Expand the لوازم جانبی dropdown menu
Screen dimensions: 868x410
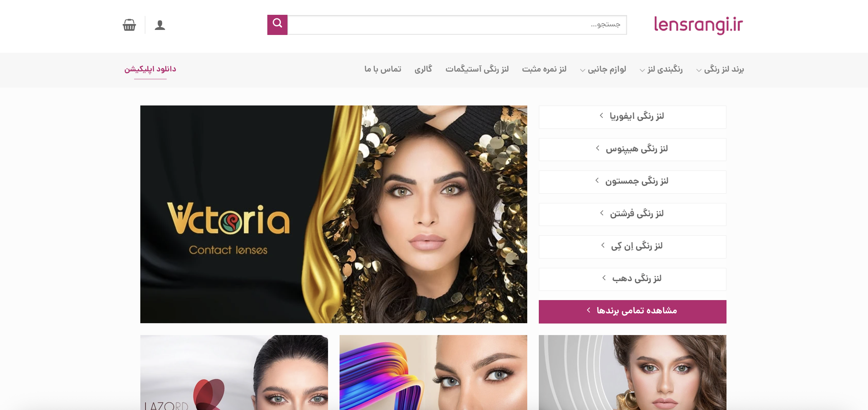(603, 69)
